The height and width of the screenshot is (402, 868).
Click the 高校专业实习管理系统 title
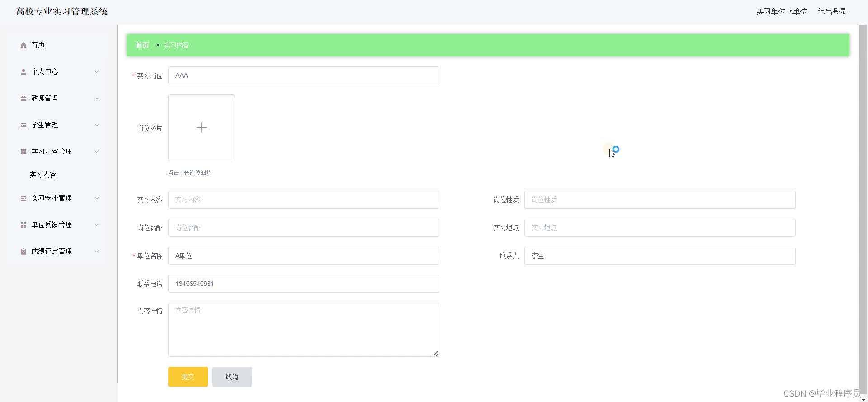(x=62, y=11)
